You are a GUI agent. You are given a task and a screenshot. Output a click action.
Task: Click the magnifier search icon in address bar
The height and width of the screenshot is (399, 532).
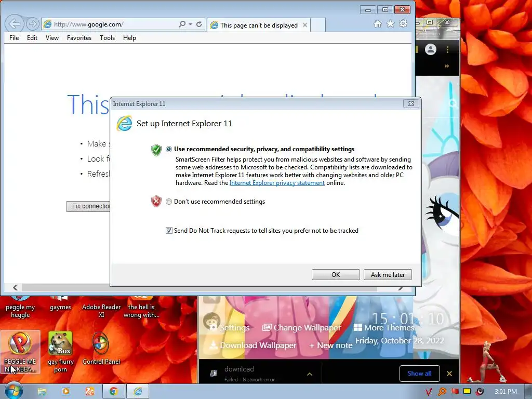point(182,24)
